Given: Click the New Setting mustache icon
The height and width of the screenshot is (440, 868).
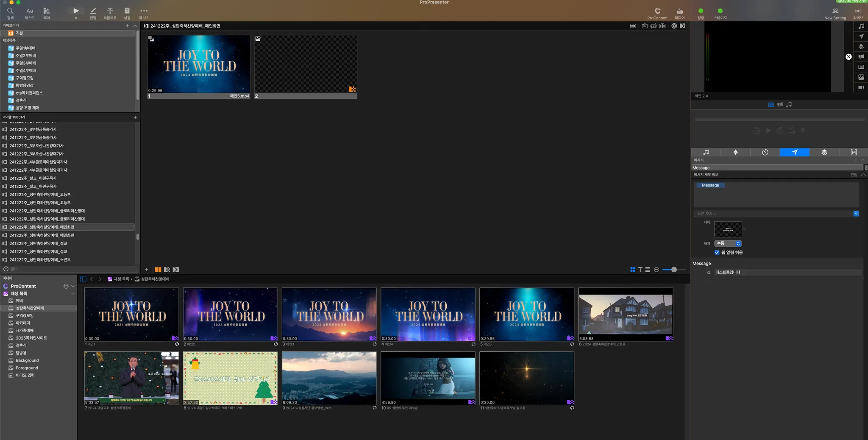Looking at the screenshot, I should pyautogui.click(x=835, y=11).
